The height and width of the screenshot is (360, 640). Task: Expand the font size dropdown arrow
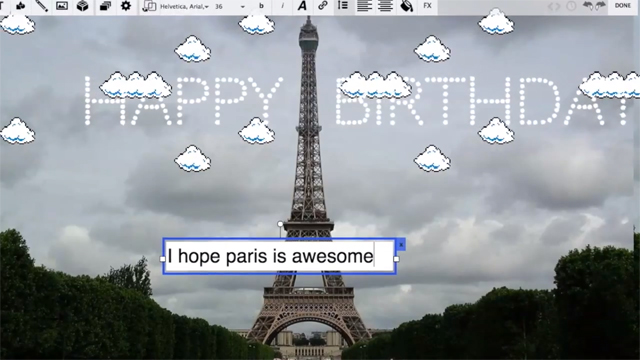click(x=242, y=7)
